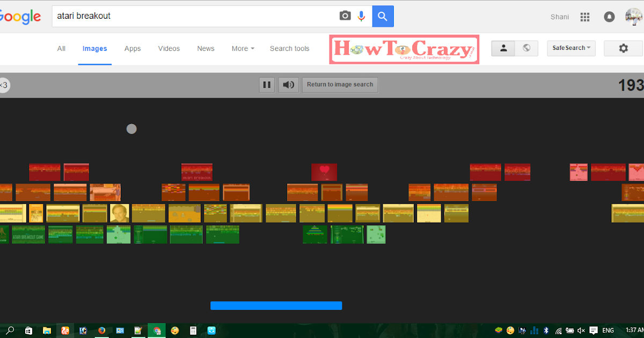
Task: Open File Explorer from the taskbar
Action: tap(47, 330)
